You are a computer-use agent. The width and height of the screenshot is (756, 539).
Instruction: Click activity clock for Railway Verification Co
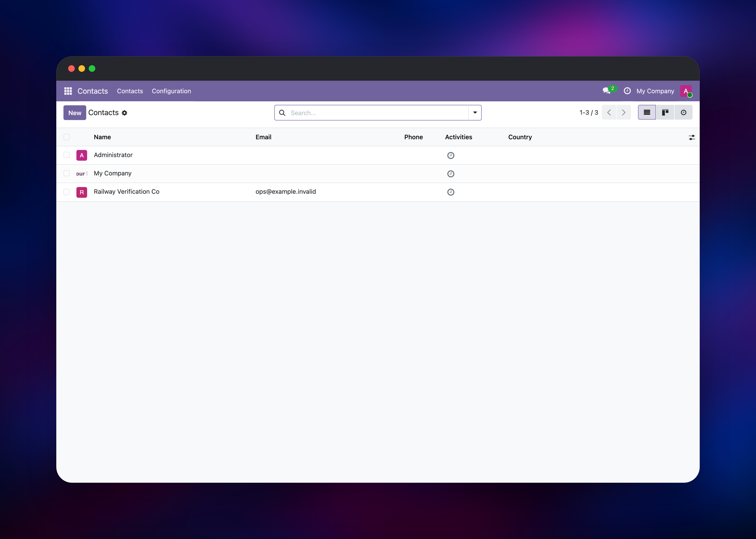[450, 192]
